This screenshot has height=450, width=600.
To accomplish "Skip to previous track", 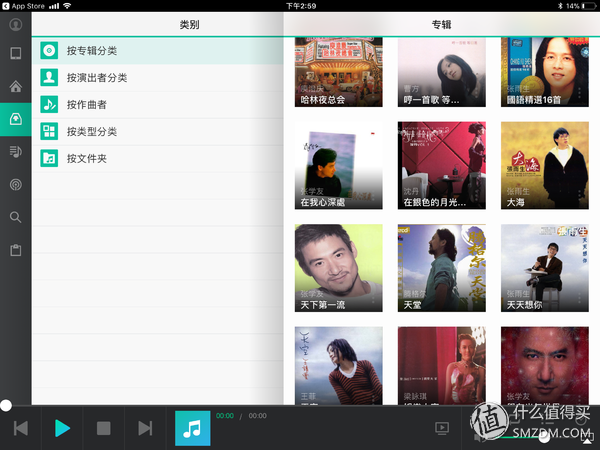I will click(x=21, y=428).
